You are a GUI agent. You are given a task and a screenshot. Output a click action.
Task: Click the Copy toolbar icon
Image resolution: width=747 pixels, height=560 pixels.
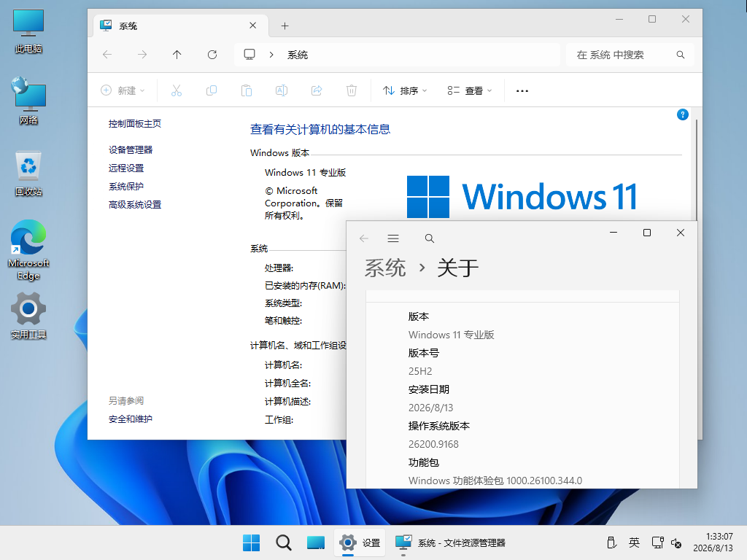[212, 90]
